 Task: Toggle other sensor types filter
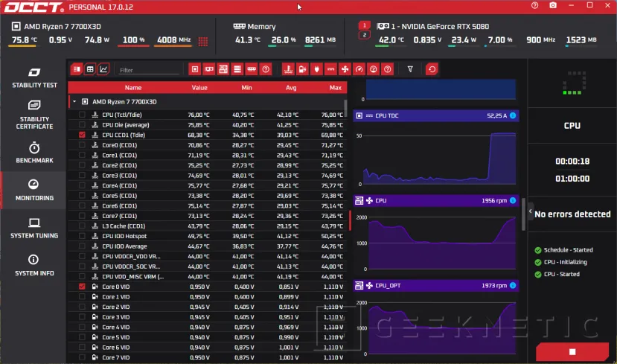388,69
